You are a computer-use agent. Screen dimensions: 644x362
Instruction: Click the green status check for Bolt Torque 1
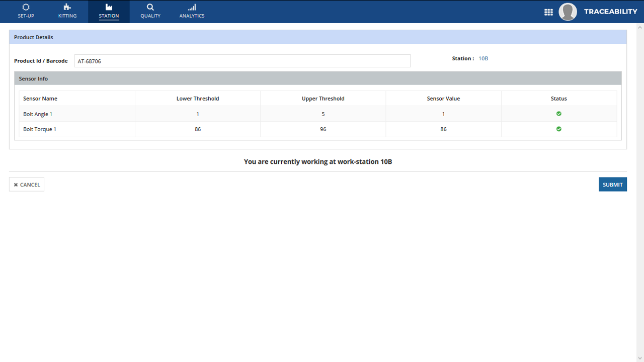coord(558,129)
